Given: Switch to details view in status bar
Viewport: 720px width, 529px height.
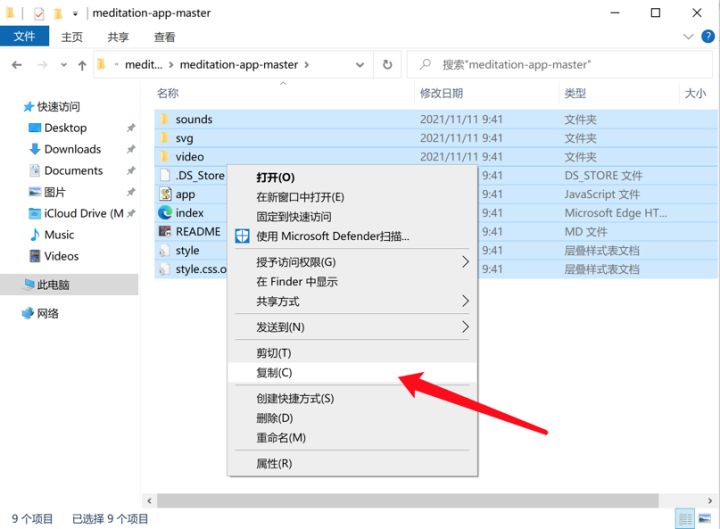Looking at the screenshot, I should pyautogui.click(x=685, y=518).
